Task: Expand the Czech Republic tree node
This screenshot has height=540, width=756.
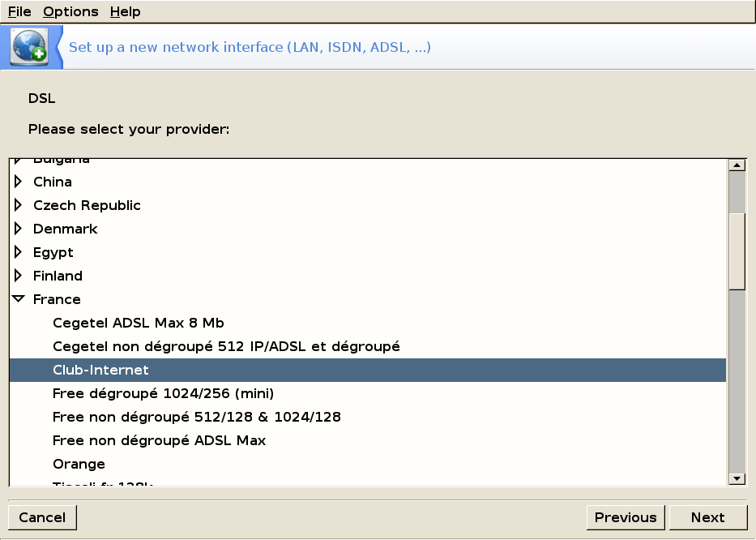Action: click(x=19, y=205)
